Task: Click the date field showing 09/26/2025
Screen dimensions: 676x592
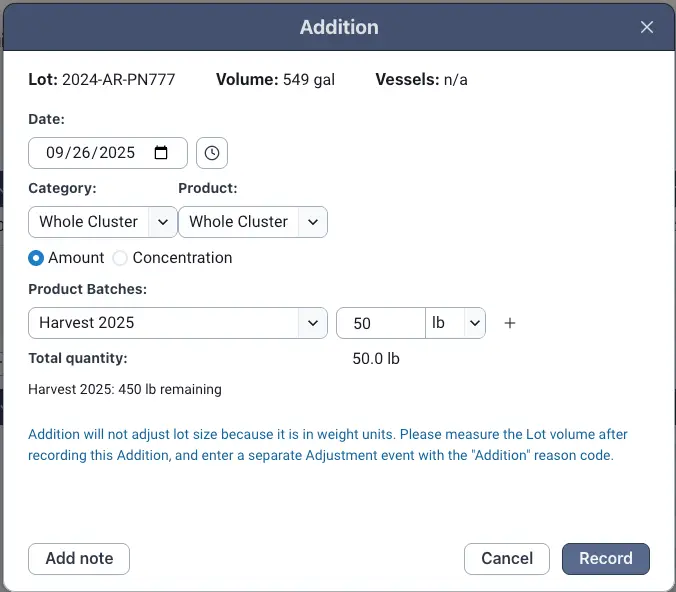Action: point(108,153)
